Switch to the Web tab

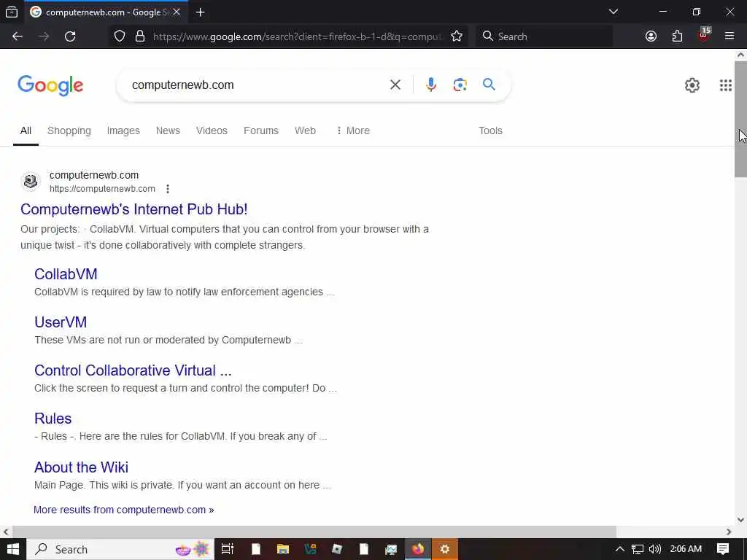(305, 131)
